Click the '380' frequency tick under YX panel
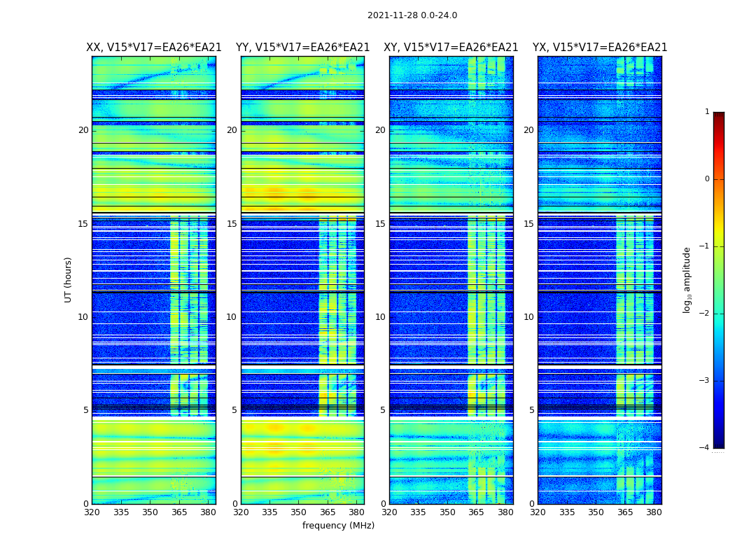The image size is (735, 560). (654, 512)
